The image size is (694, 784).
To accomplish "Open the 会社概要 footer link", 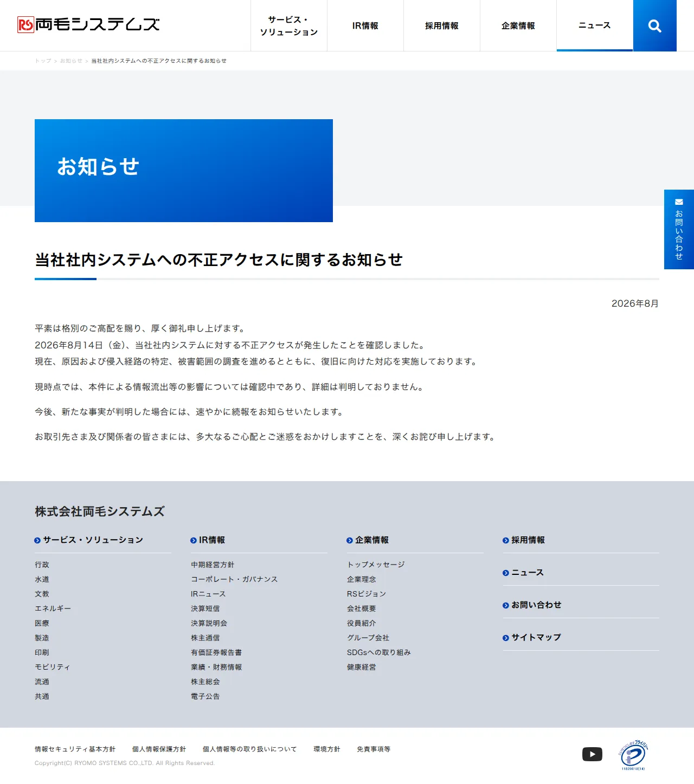I will [361, 608].
